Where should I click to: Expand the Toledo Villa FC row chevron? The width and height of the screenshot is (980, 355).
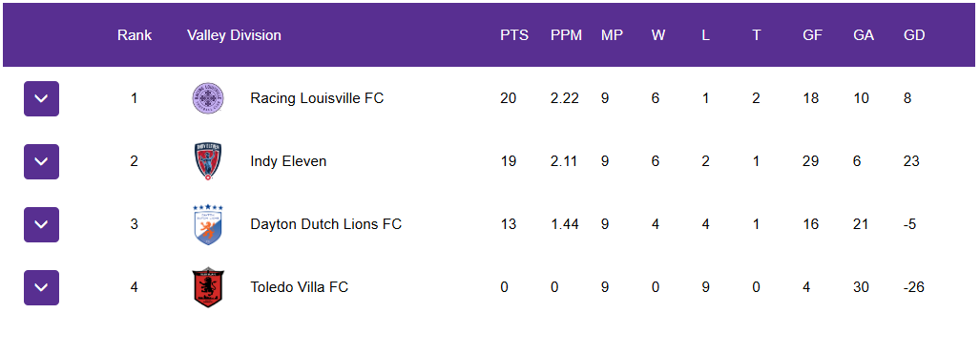41,287
